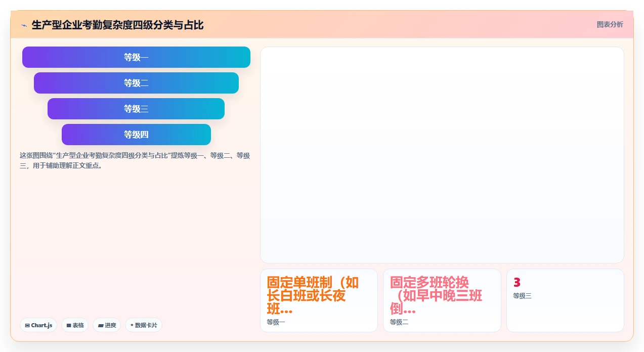This screenshot has width=644, height=352.
Task: Click the empty chart panel area
Action: [x=442, y=155]
